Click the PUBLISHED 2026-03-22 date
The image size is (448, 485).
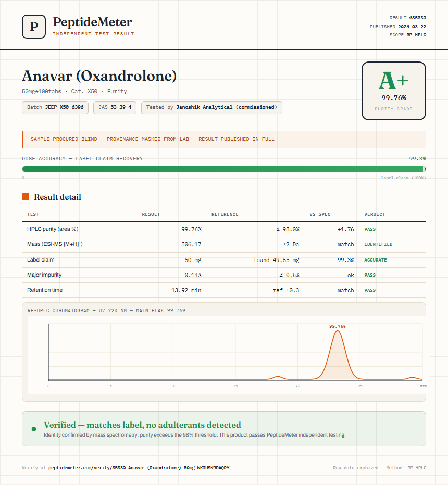(x=398, y=27)
